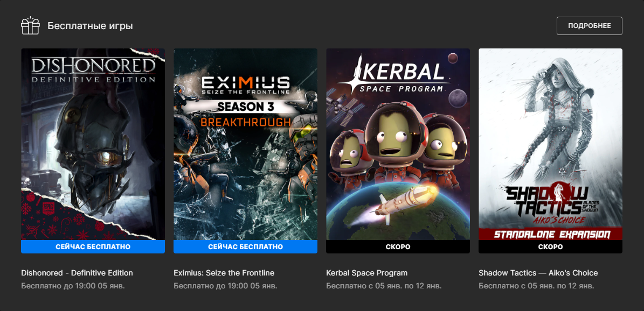Image resolution: width=644 pixels, height=311 pixels.
Task: Click Kerbal free 05–12 янв. date text
Action: (384, 286)
